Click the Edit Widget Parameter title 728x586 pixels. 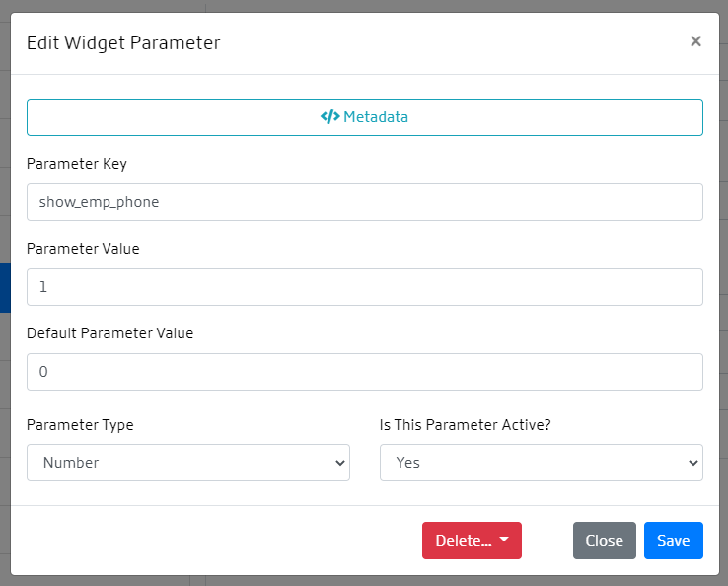click(123, 43)
